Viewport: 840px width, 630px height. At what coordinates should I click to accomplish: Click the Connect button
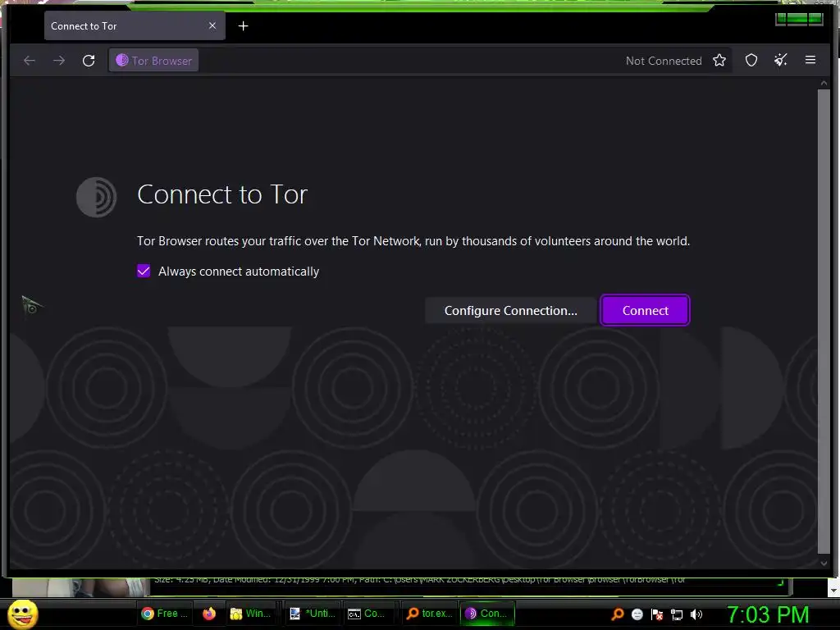645,310
